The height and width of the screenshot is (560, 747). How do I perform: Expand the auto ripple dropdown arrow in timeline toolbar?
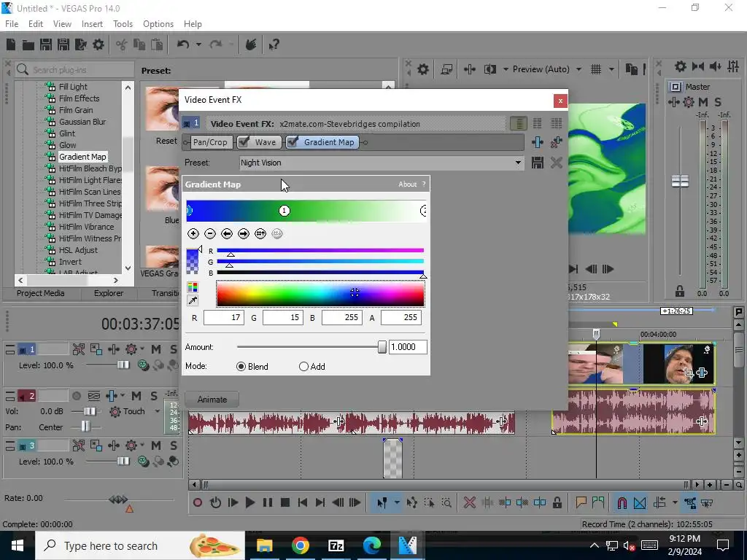coord(675,502)
